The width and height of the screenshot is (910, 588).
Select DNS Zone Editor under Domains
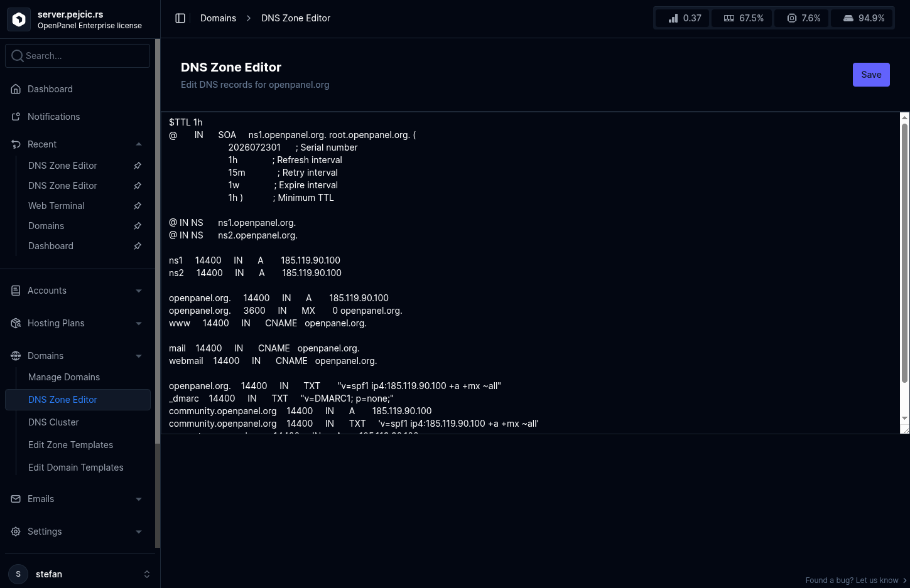78,400
